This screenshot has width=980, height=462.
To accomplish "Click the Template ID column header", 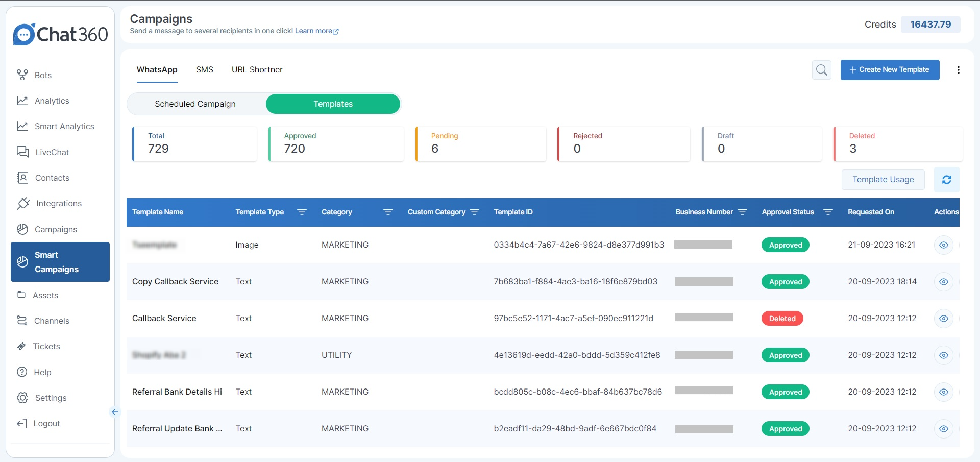I will 513,212.
